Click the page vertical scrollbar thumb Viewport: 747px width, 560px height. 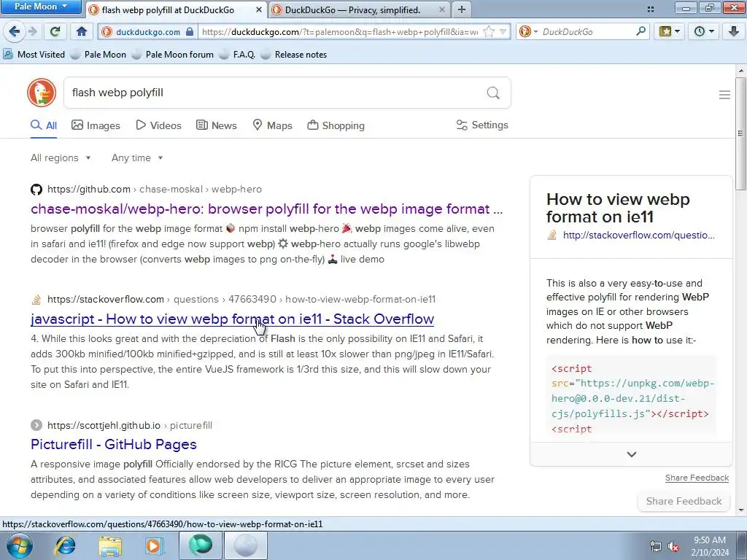[740, 133]
